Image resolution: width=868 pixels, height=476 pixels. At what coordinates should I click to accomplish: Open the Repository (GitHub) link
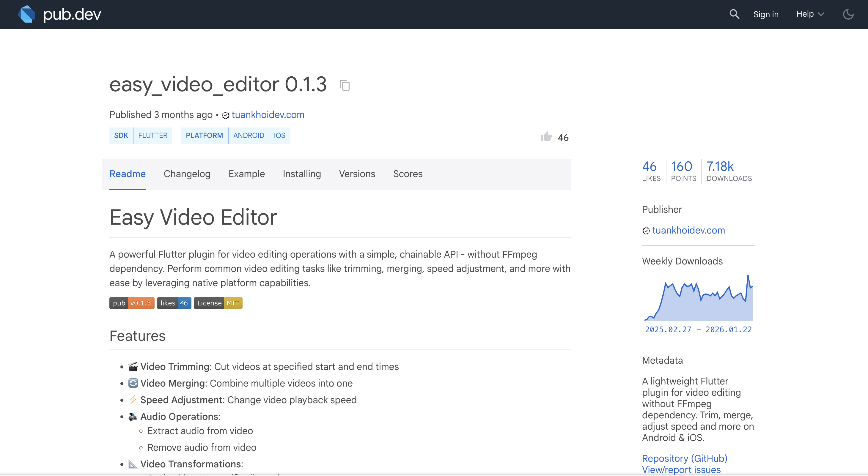tap(684, 458)
